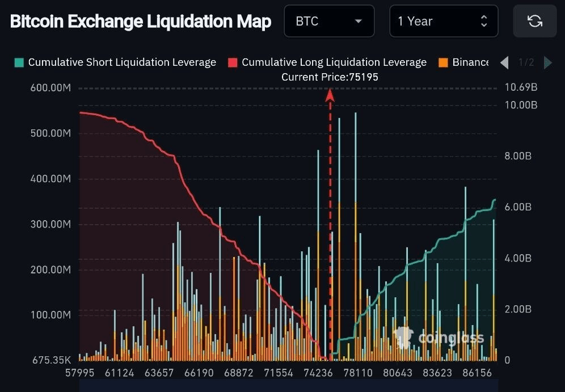The image size is (565, 392).
Task: Advance to next legend page arrow
Action: pos(548,62)
